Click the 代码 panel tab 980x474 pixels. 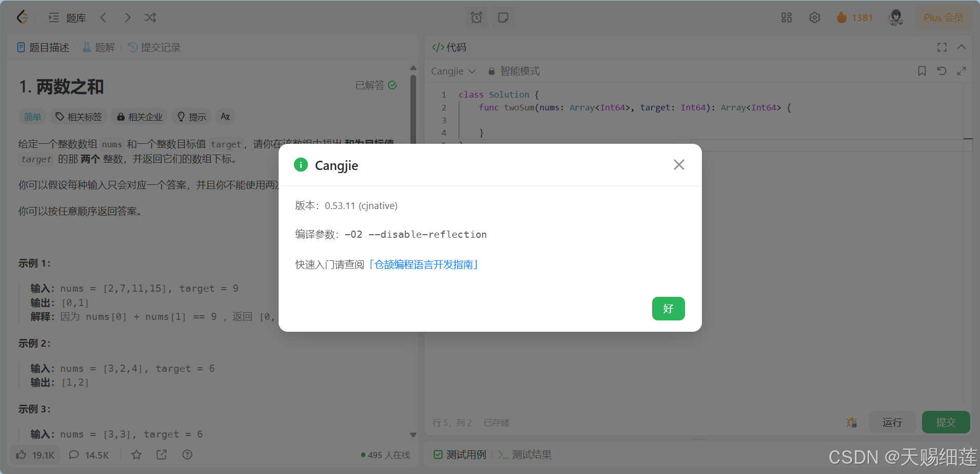(x=449, y=47)
